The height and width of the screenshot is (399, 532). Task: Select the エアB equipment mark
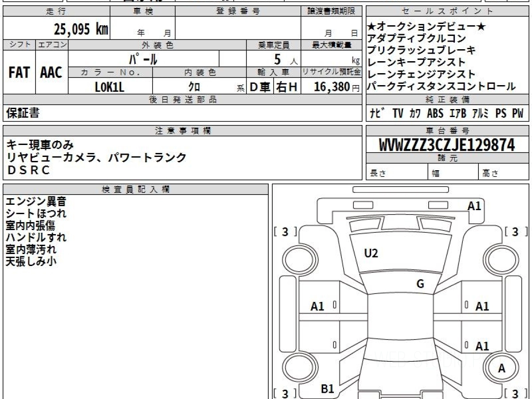coord(458,113)
